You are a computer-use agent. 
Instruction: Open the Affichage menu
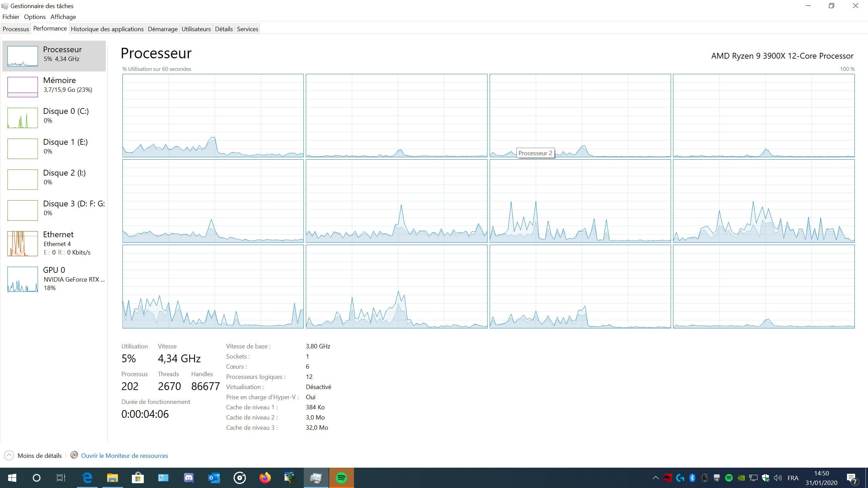[x=63, y=17]
